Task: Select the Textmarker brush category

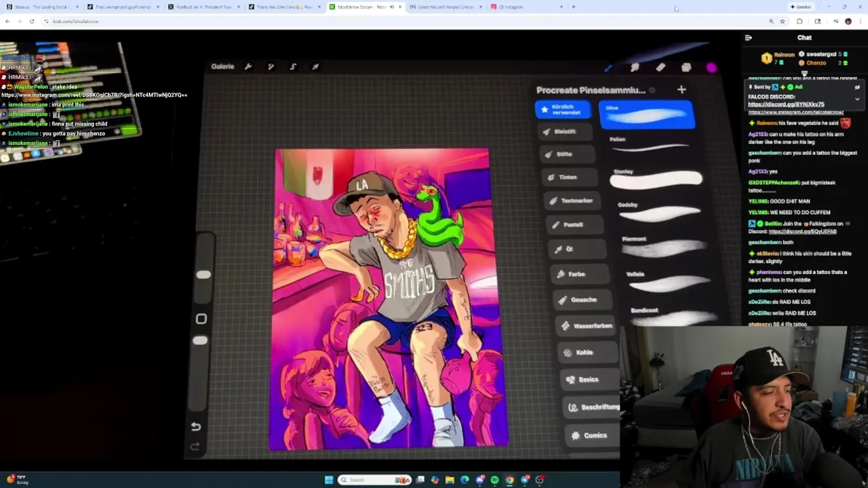Action: [573, 201]
